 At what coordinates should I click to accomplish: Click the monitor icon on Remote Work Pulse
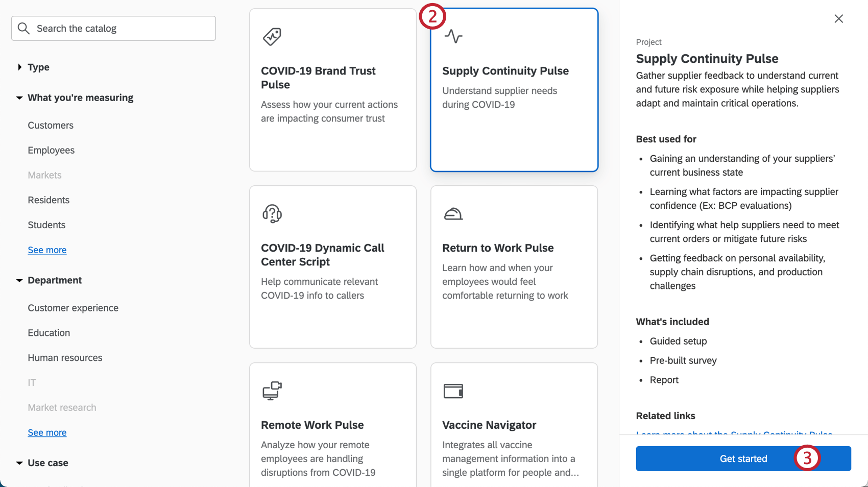(x=272, y=390)
